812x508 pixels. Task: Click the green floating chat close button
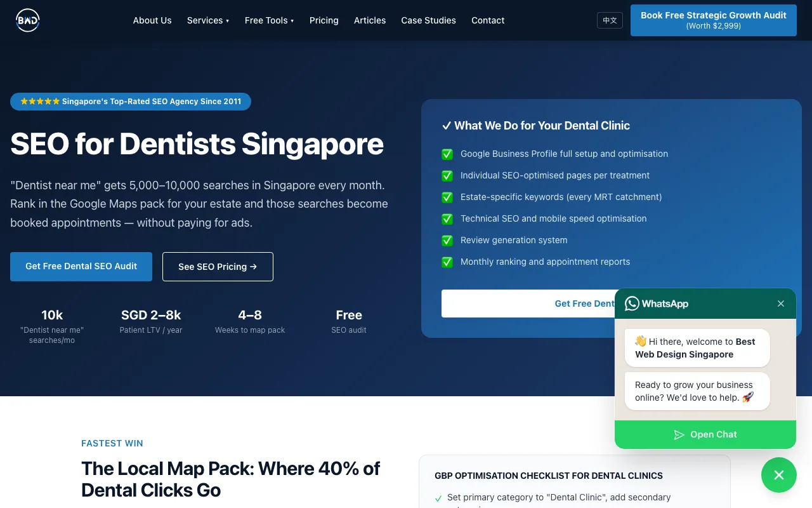click(779, 475)
